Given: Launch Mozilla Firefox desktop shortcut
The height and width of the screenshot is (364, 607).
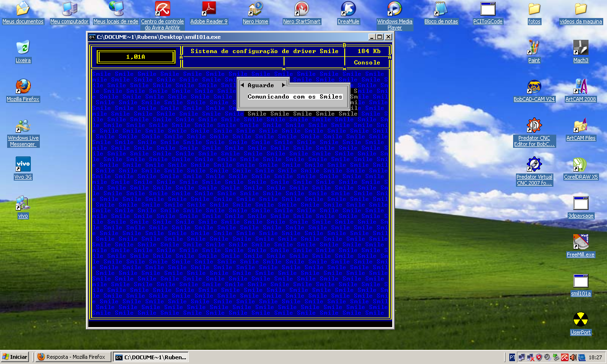Looking at the screenshot, I should 23,91.
